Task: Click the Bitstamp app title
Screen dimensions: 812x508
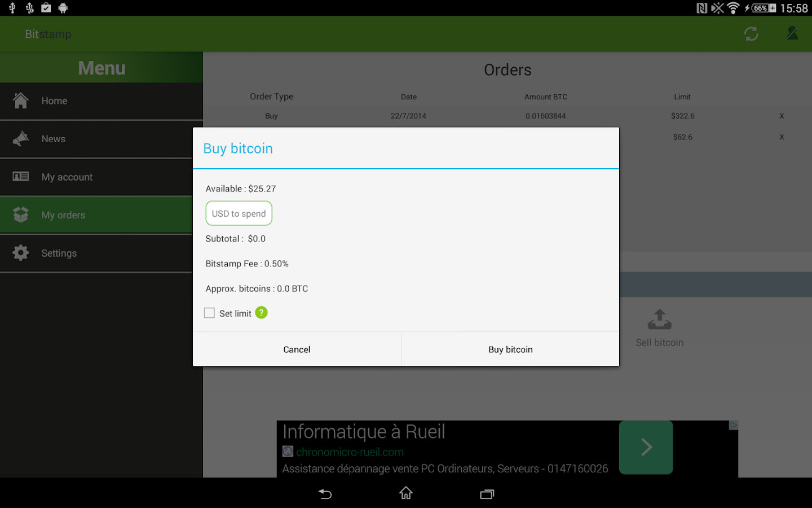Action: tap(48, 34)
